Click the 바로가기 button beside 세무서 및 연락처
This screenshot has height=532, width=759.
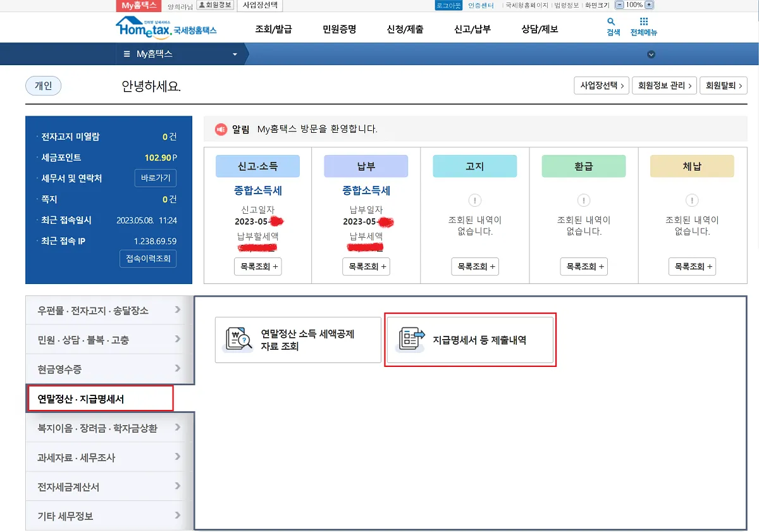point(155,178)
